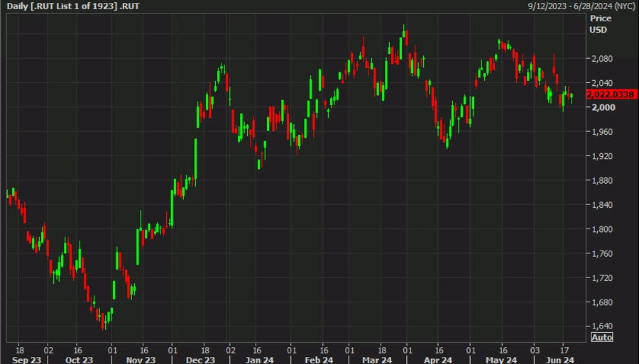Select the Dec 23 month label

coord(200,360)
